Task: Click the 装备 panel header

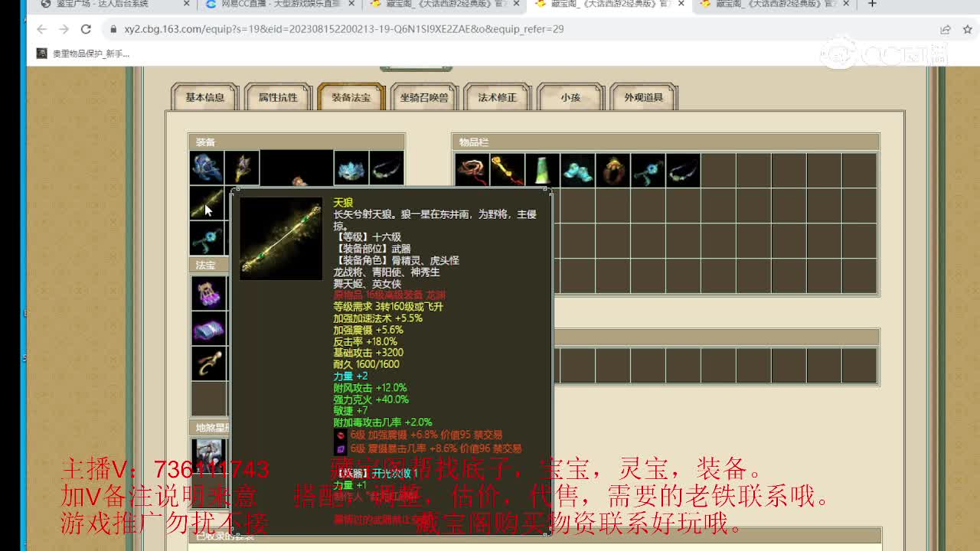Action: coord(297,142)
